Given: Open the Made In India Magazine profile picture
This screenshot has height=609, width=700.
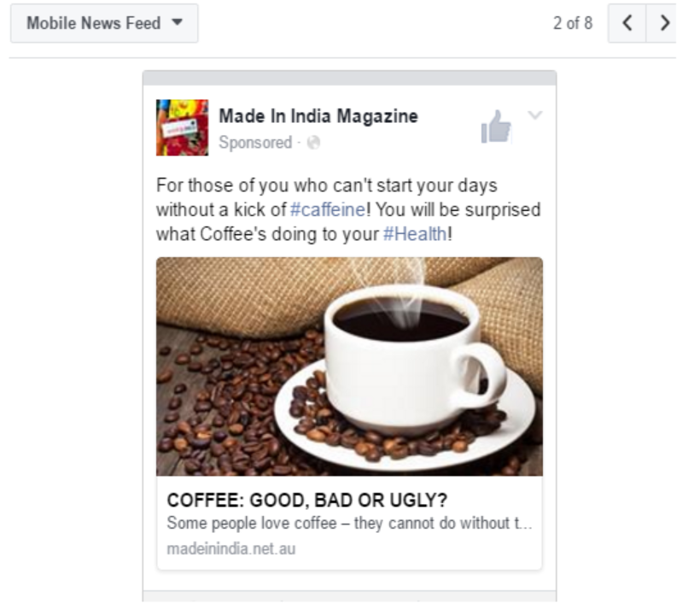Looking at the screenshot, I should [x=182, y=127].
